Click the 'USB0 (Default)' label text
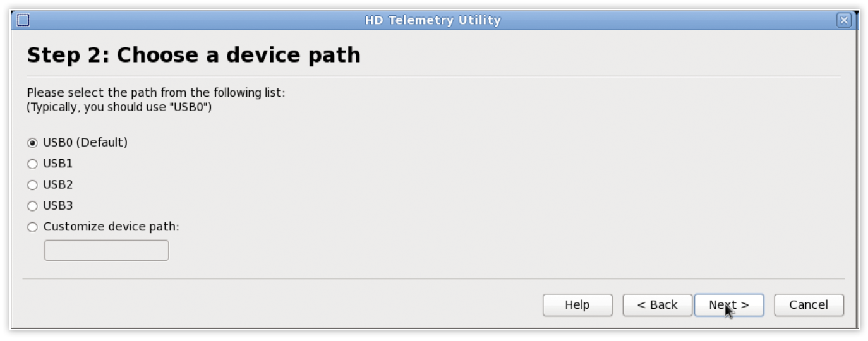Image resolution: width=868 pixels, height=341 pixels. [85, 142]
